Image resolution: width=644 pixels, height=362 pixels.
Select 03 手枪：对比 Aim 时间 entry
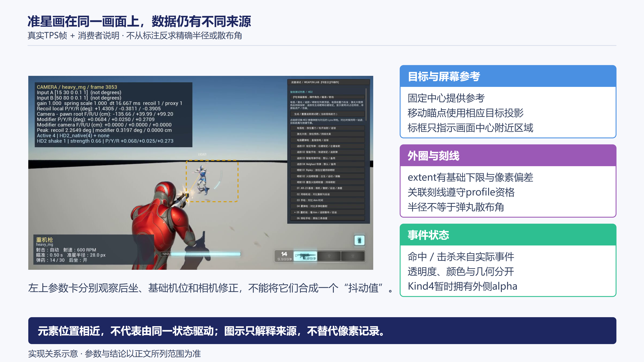click(x=327, y=200)
